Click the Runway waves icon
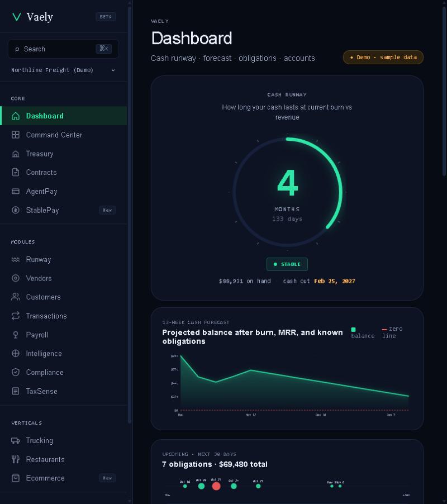The height and width of the screenshot is (504, 447). click(16, 259)
